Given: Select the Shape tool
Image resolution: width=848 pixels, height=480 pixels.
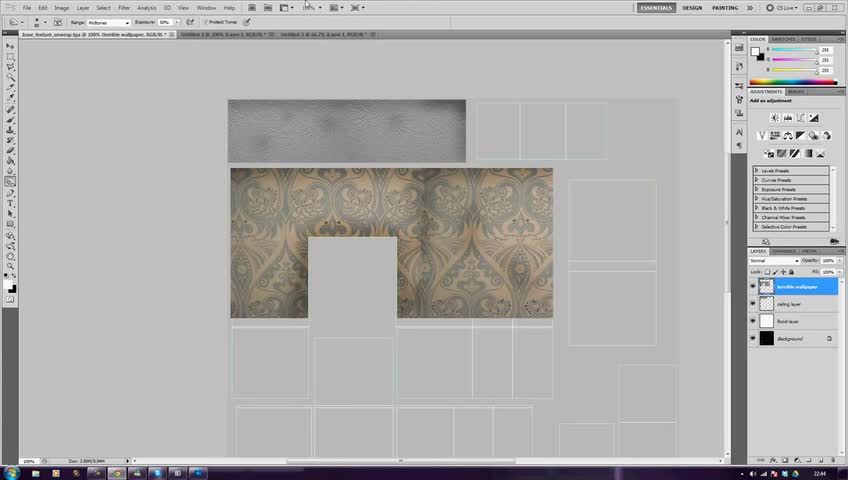Looking at the screenshot, I should coord(10,224).
